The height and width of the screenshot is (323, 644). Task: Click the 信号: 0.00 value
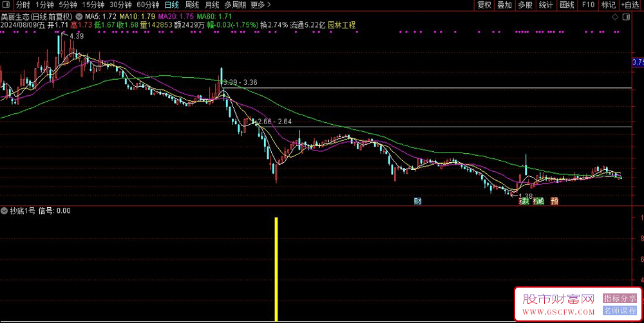54,211
